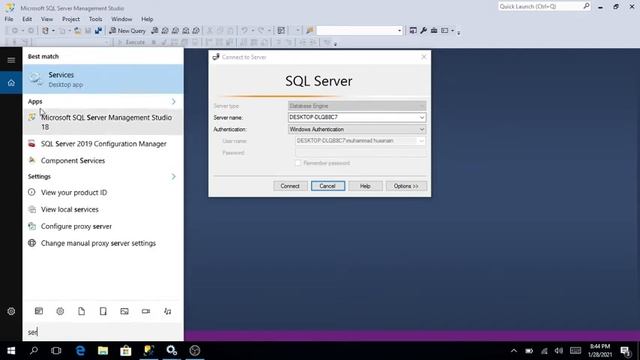Click Connect in Connect to Server dialog

point(290,186)
